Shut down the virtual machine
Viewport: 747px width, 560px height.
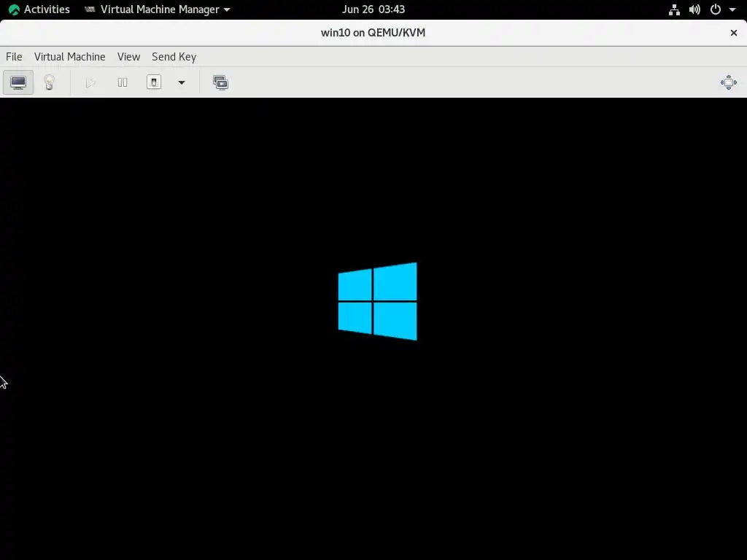point(153,82)
